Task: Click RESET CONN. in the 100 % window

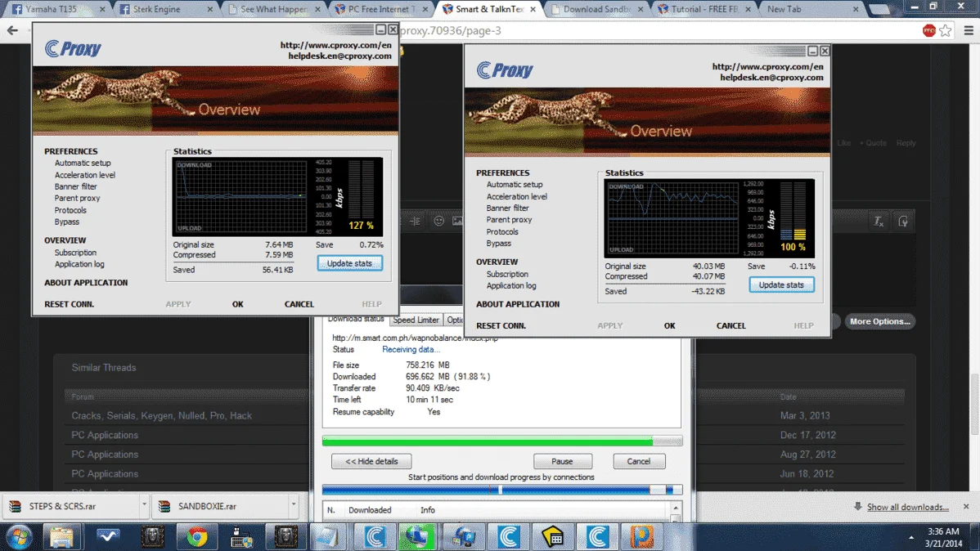Action: 501,325
